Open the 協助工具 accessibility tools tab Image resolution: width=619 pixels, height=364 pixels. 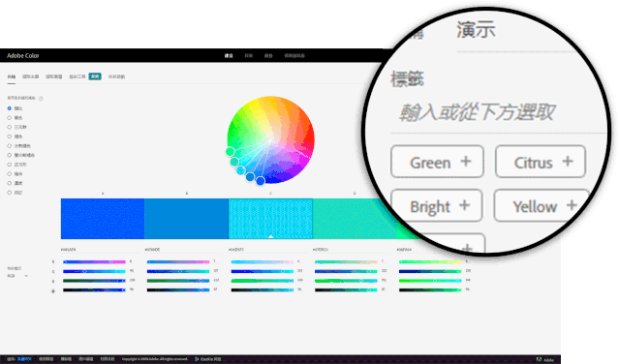coord(77,76)
